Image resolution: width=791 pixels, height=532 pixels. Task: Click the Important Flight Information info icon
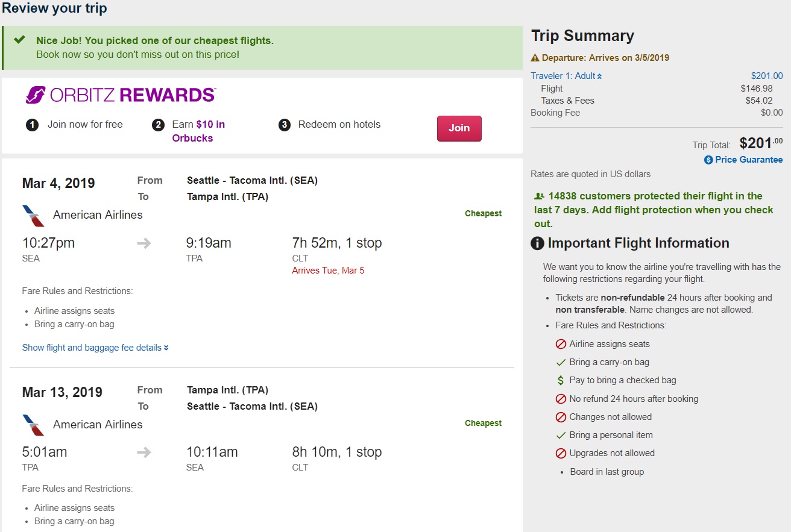[537, 243]
